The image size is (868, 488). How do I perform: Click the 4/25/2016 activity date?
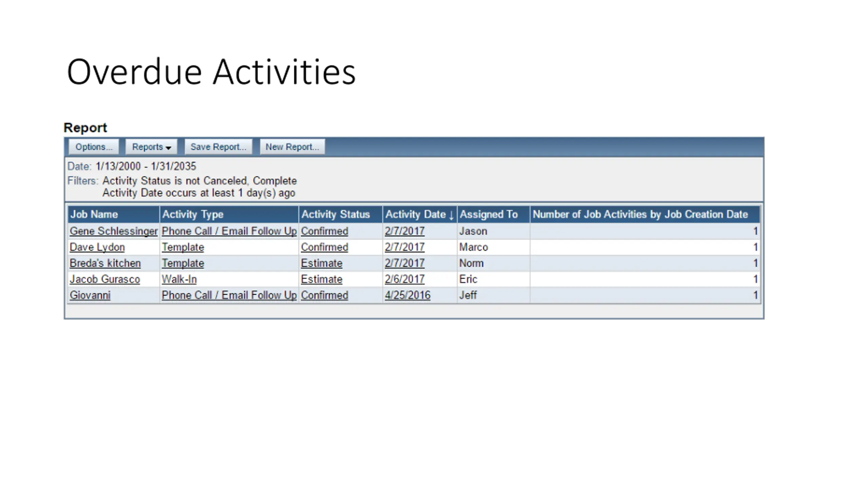pyautogui.click(x=408, y=295)
